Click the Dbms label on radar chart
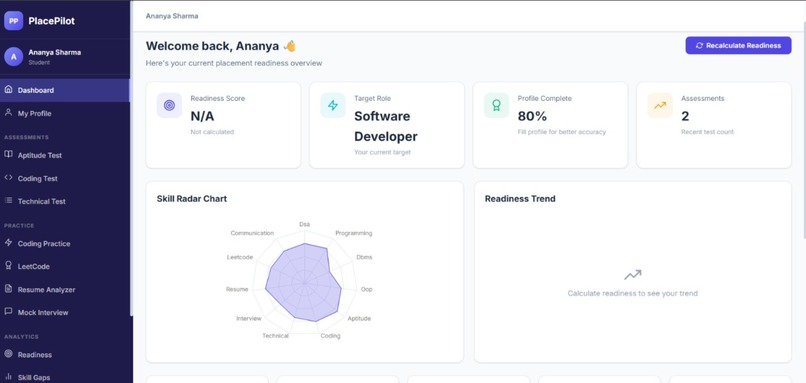This screenshot has height=383, width=806. (x=364, y=257)
